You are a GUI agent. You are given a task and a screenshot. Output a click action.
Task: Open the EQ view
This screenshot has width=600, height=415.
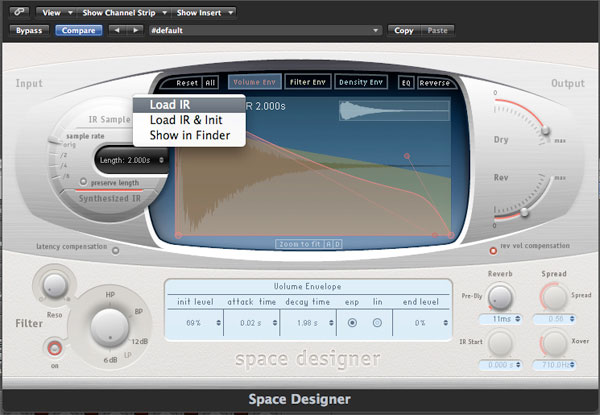(406, 83)
